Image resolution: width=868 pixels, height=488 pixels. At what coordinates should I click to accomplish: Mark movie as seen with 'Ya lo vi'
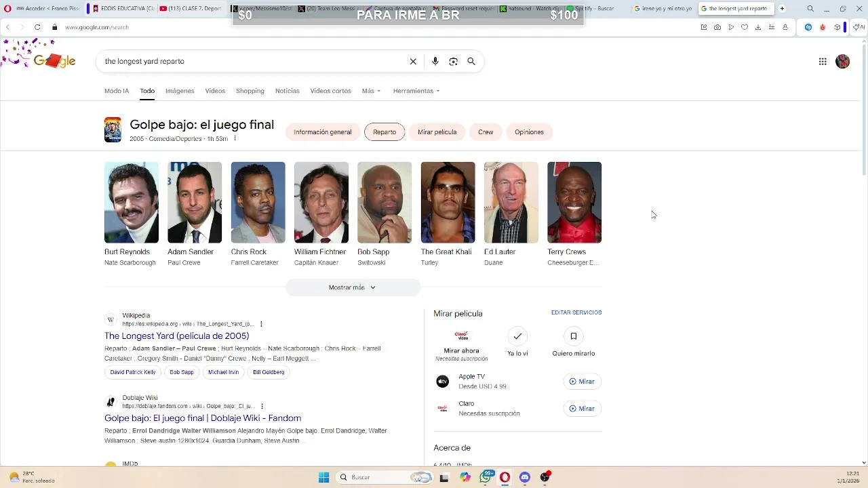517,336
